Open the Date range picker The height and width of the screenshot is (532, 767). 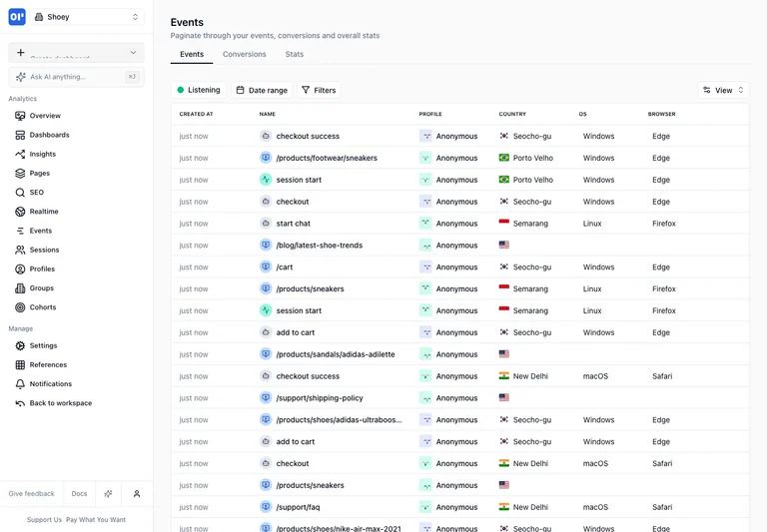(262, 90)
